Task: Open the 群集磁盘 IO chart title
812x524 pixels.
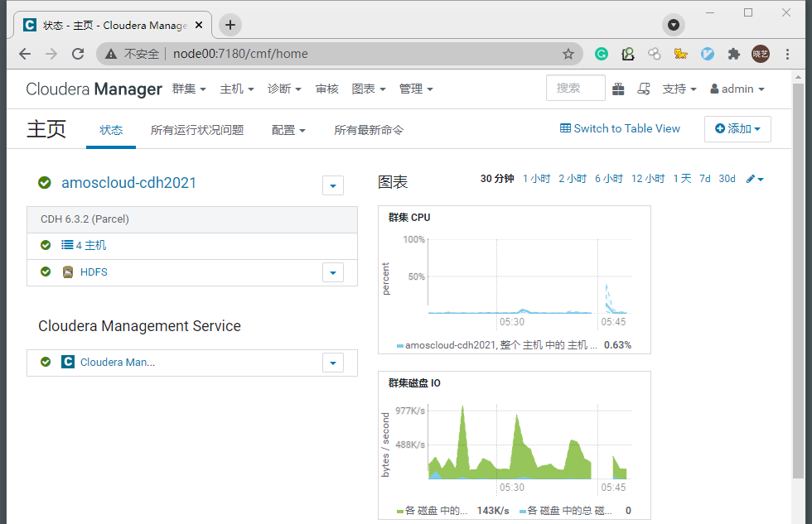Action: pos(414,383)
